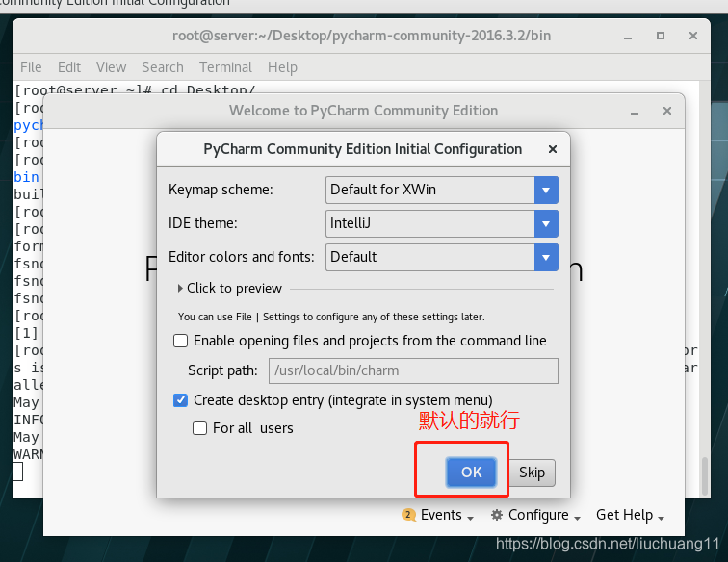Minimize the terminal window
Viewport: 728px width, 562px height.
click(x=628, y=36)
